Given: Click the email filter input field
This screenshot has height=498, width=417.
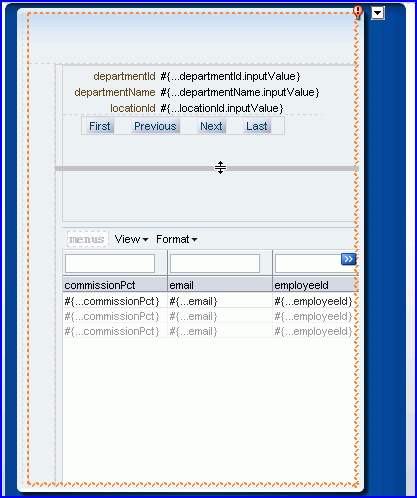Looking at the screenshot, I should pyautogui.click(x=215, y=263).
